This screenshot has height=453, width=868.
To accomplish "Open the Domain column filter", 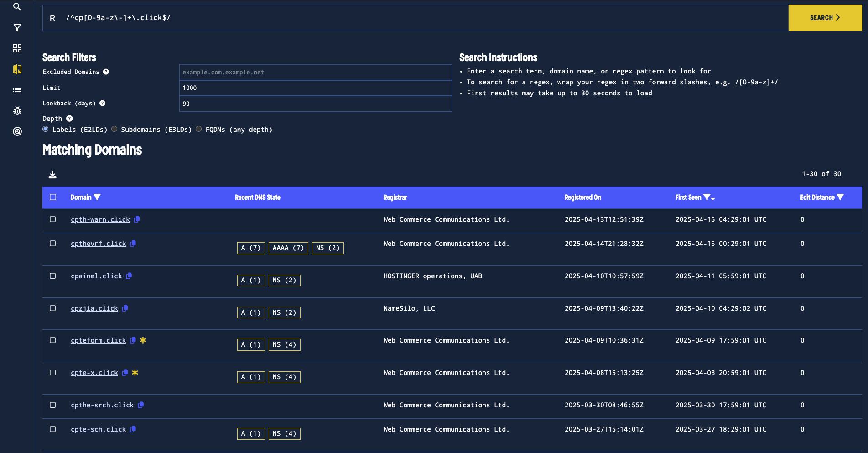I will pyautogui.click(x=97, y=197).
